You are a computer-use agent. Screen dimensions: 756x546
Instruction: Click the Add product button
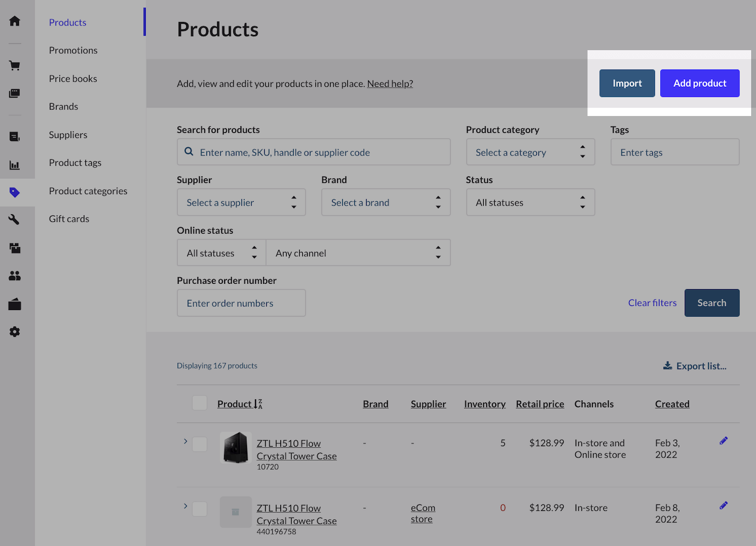coord(699,83)
